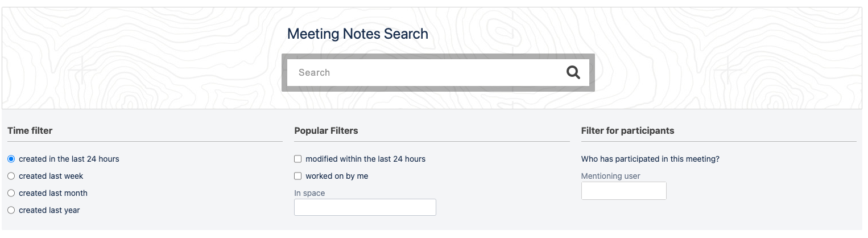
Task: Click the "Mentioning user" field label
Action: (x=610, y=176)
